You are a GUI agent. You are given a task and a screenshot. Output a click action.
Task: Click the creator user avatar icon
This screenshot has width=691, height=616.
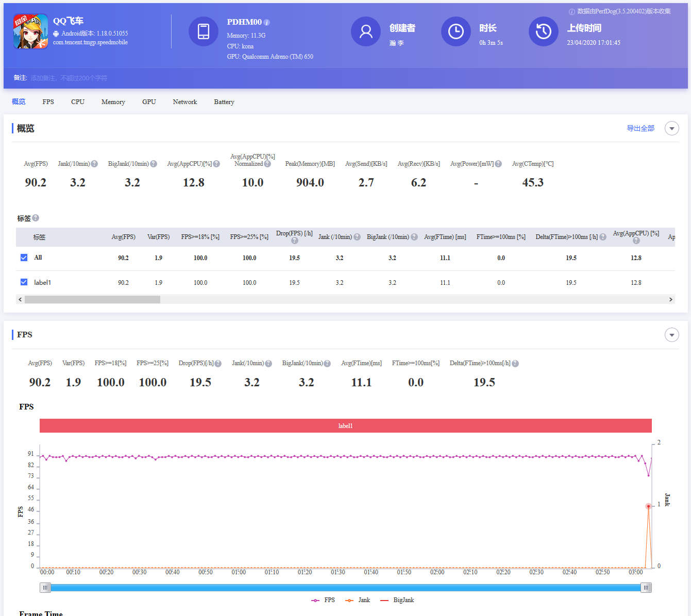tap(366, 31)
